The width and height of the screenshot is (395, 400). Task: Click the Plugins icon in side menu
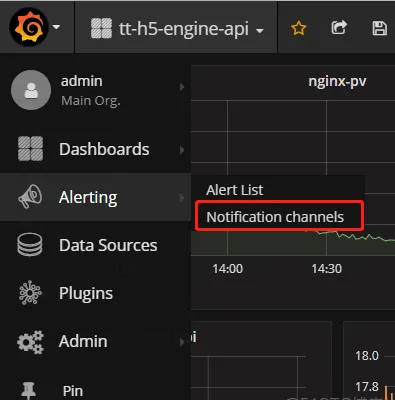30,293
